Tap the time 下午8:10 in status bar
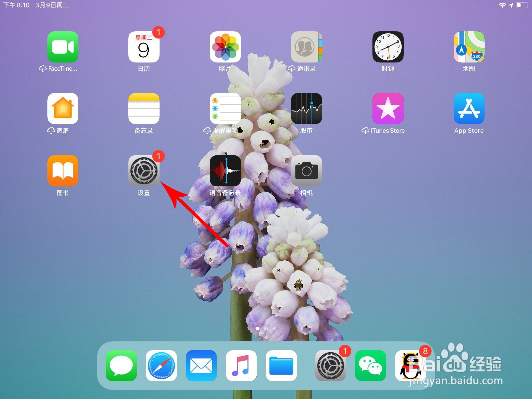This screenshot has height=399, width=532. click(16, 5)
